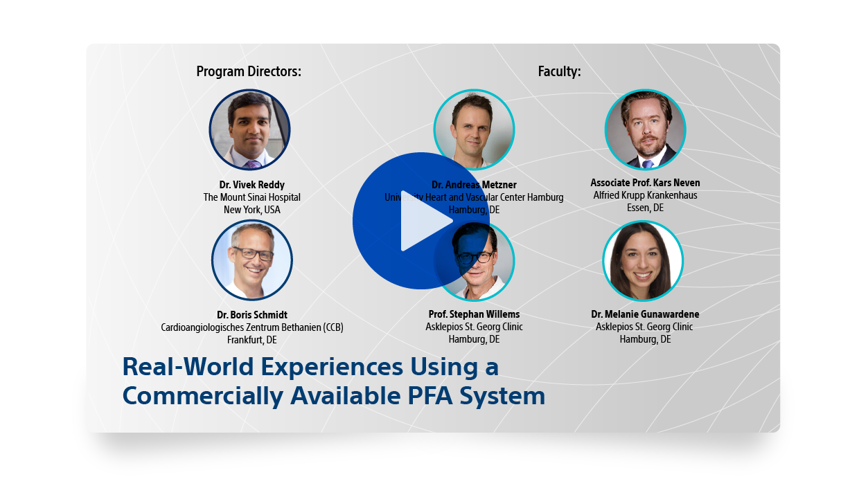The height and width of the screenshot is (479, 868).
Task: Click the 'Dr. Vivek Reddy' name label
Action: pos(251,185)
